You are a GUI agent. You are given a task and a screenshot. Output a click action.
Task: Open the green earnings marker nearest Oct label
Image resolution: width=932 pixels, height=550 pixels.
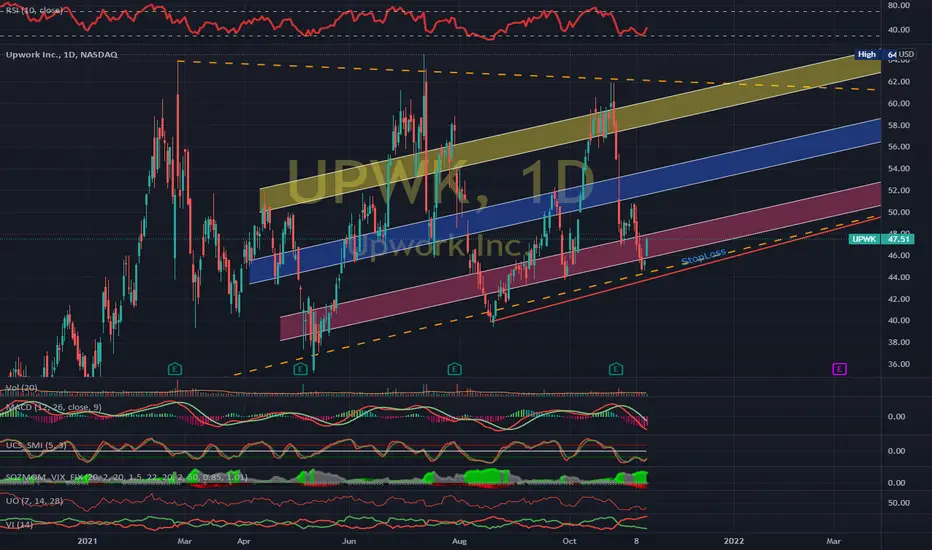616,369
